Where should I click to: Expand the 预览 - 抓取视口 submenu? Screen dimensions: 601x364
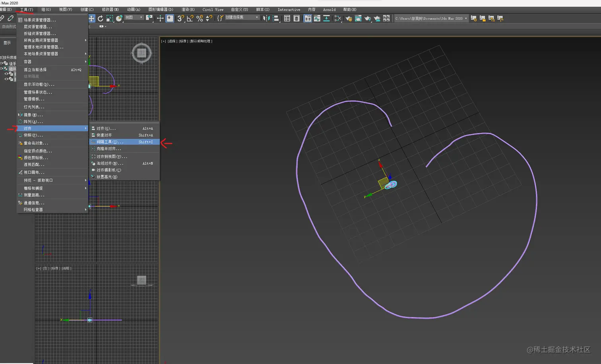click(x=52, y=180)
